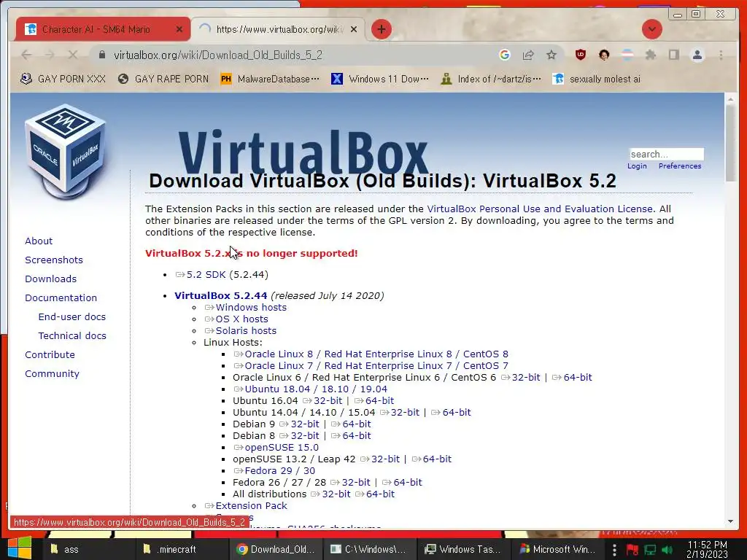Switch to the Windows Tas... taskbar window
Screen dimensions: 747x560
pyautogui.click(x=464, y=550)
